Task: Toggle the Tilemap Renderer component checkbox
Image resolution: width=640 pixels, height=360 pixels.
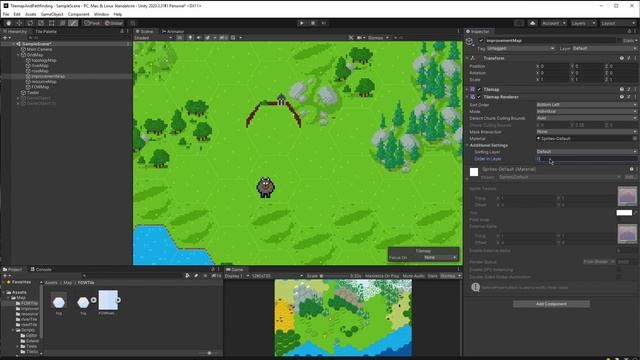Action: (479, 97)
